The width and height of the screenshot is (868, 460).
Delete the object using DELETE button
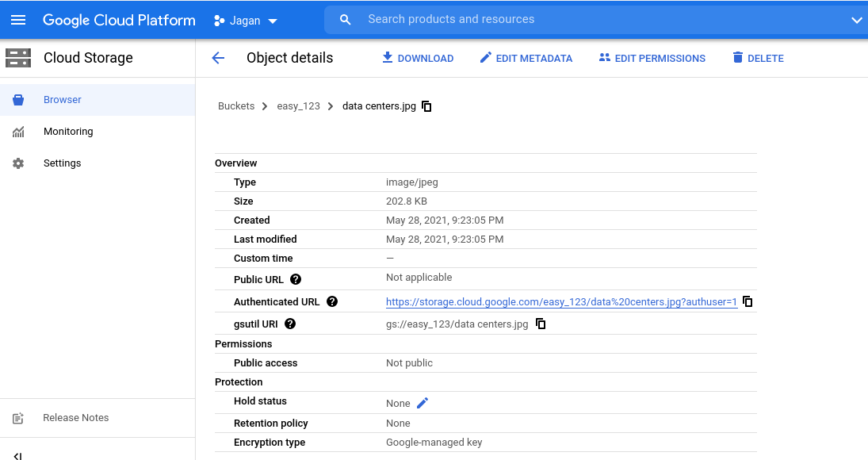pyautogui.click(x=758, y=58)
